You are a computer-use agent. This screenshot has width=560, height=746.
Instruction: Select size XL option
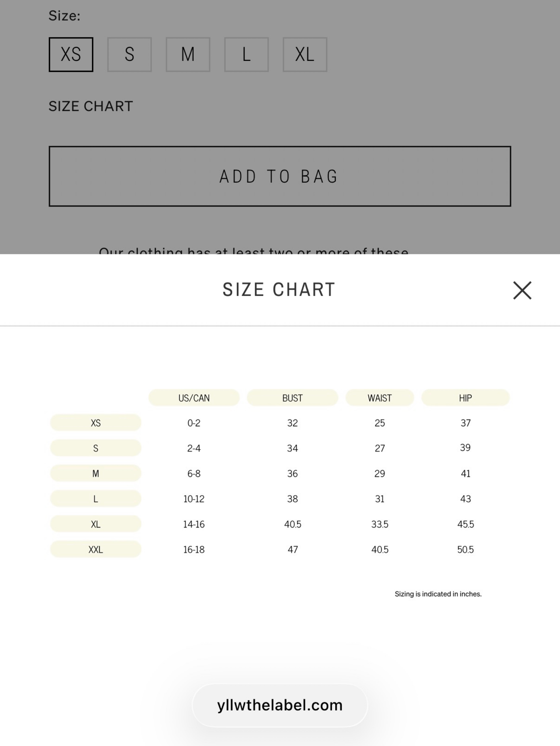tap(305, 54)
